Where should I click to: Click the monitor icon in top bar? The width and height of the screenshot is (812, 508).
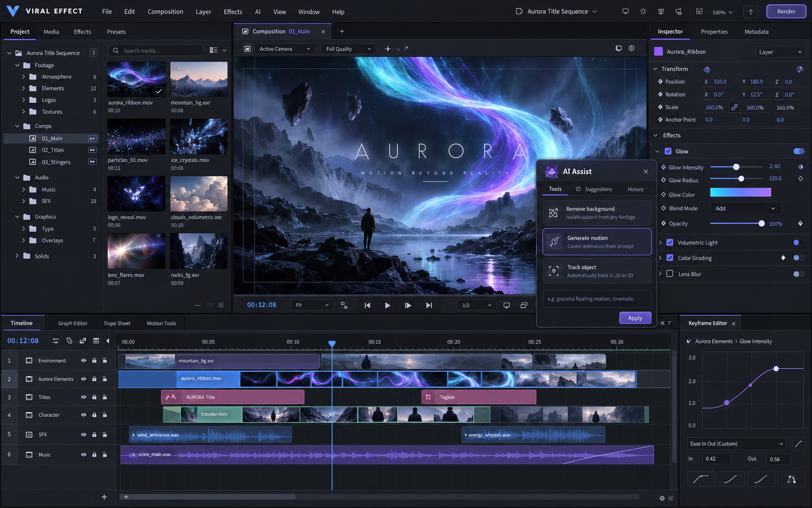coord(625,11)
